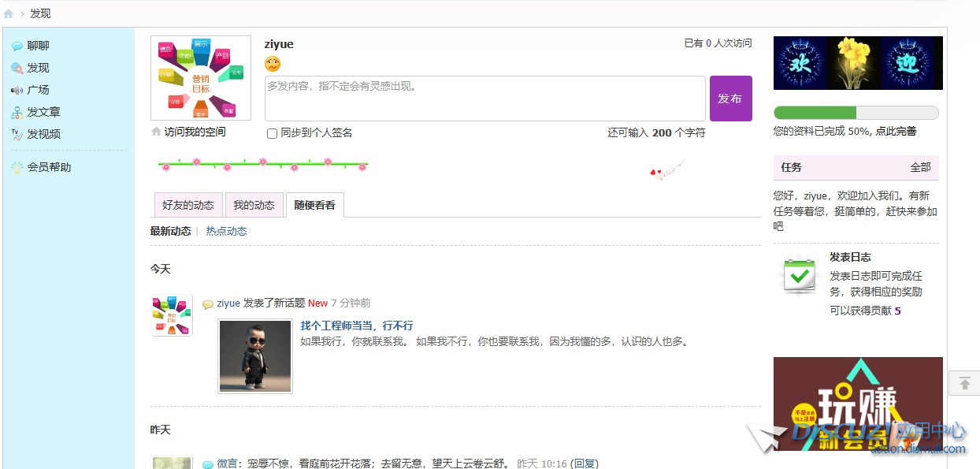Open 会员帮助 member help icon
This screenshot has width=980, height=469.
(17, 168)
